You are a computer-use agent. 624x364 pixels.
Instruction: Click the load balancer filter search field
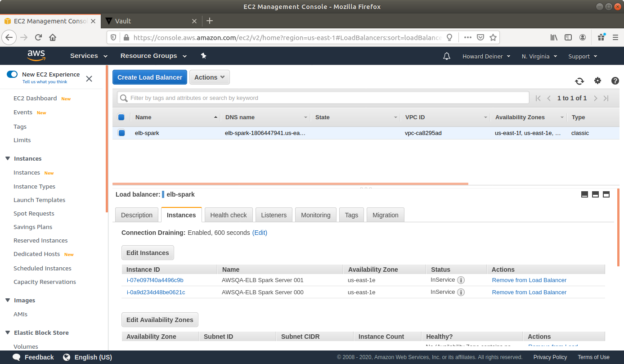click(323, 98)
